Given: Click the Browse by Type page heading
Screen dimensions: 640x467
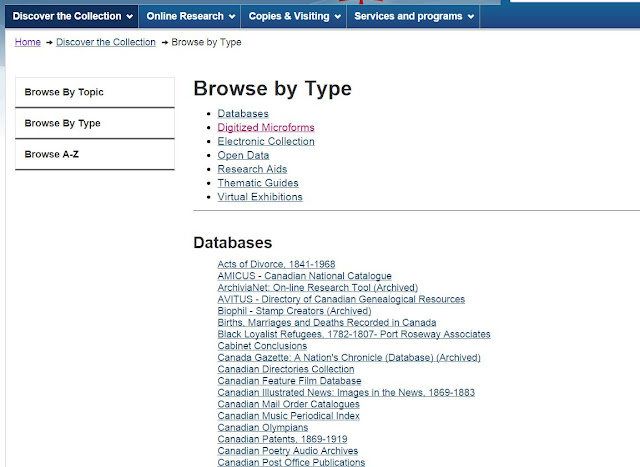Looking at the screenshot, I should click(x=272, y=89).
